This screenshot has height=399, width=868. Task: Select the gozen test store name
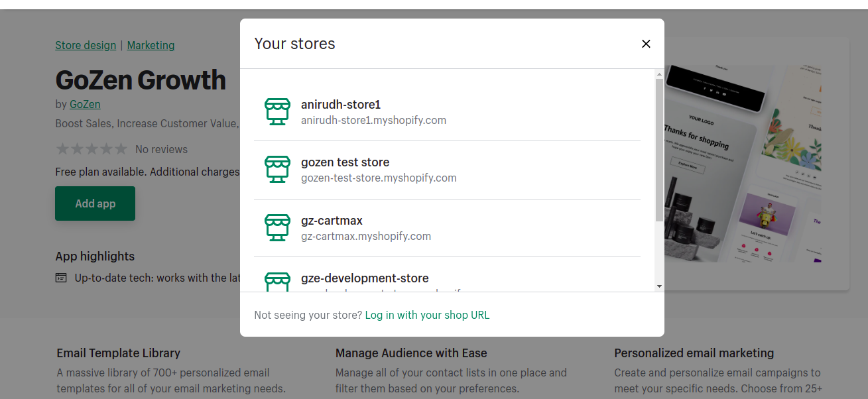pyautogui.click(x=345, y=162)
